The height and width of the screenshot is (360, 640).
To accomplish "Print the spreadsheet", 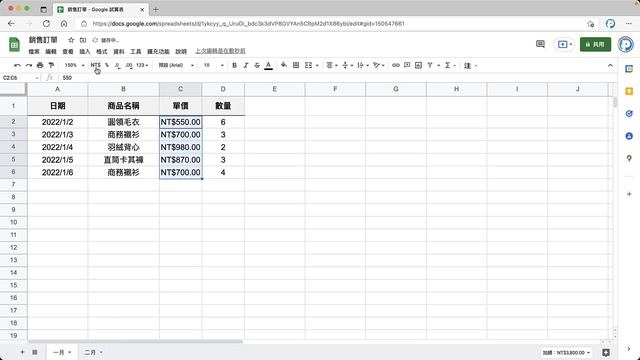I will [x=40, y=65].
